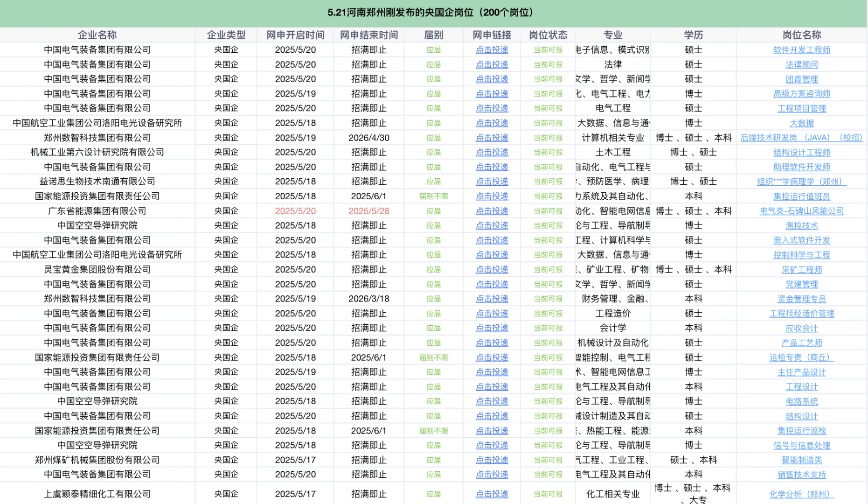Open the 大数据 job link

click(x=801, y=123)
